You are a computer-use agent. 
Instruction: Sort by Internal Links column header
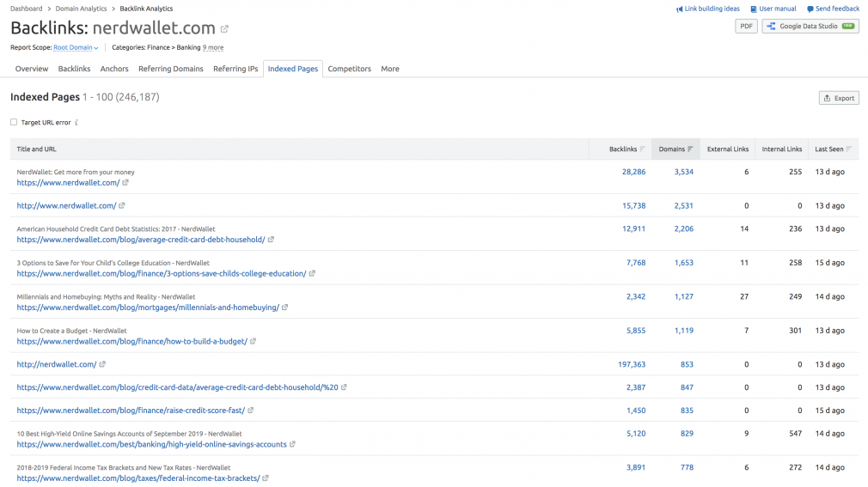click(782, 149)
